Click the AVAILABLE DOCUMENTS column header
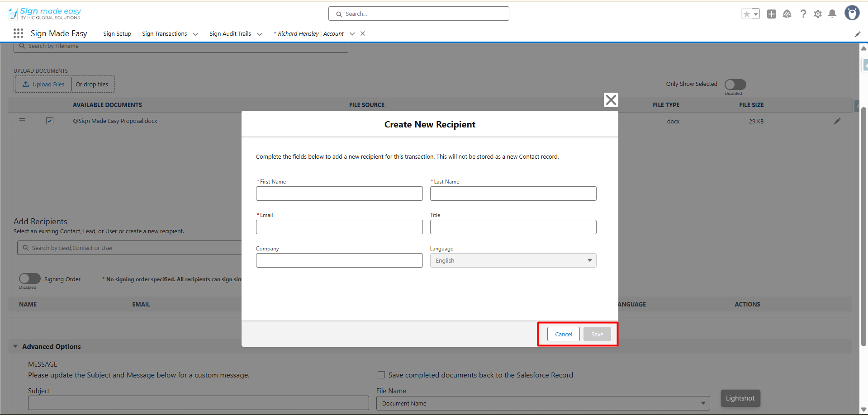This screenshot has width=868, height=415. pyautogui.click(x=108, y=105)
